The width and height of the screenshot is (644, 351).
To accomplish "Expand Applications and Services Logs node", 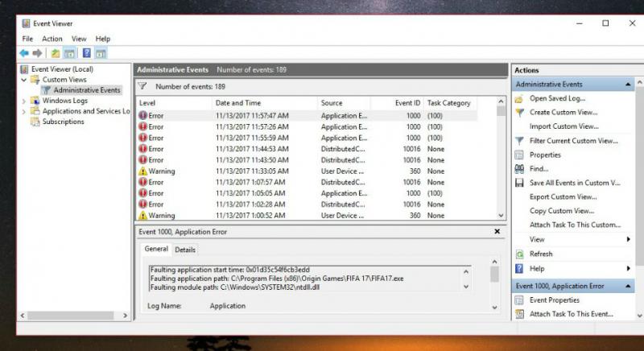I will click(24, 111).
